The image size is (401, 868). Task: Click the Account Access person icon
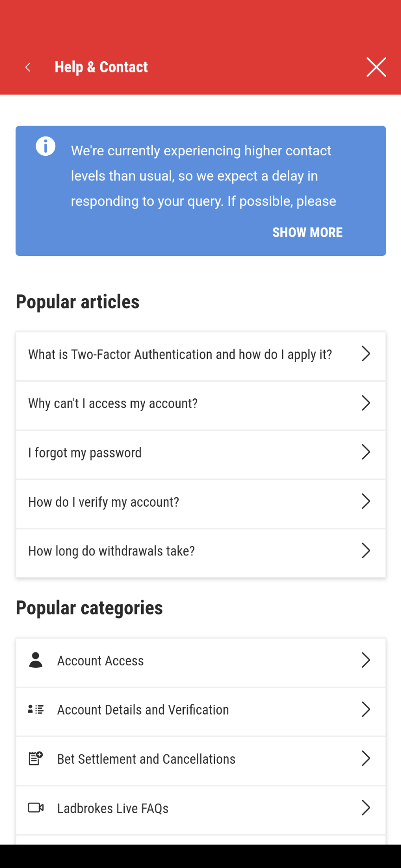pyautogui.click(x=36, y=660)
